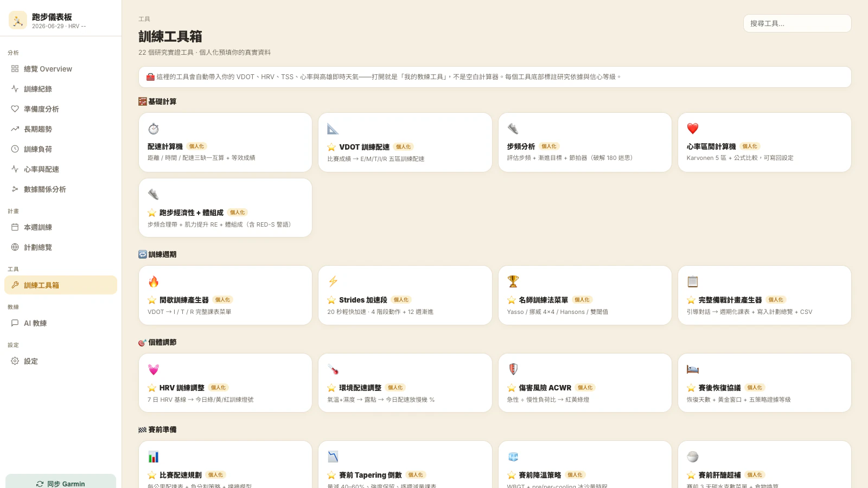This screenshot has width=868, height=488.
Task: Click the description "Yasso / 挪威 4×4 / Hansons / 雙閾值"
Action: tap(557, 312)
